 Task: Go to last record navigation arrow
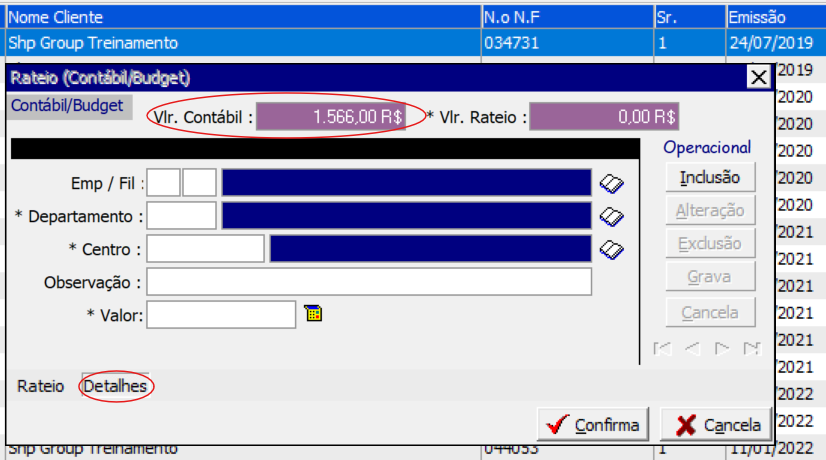pyautogui.click(x=752, y=348)
